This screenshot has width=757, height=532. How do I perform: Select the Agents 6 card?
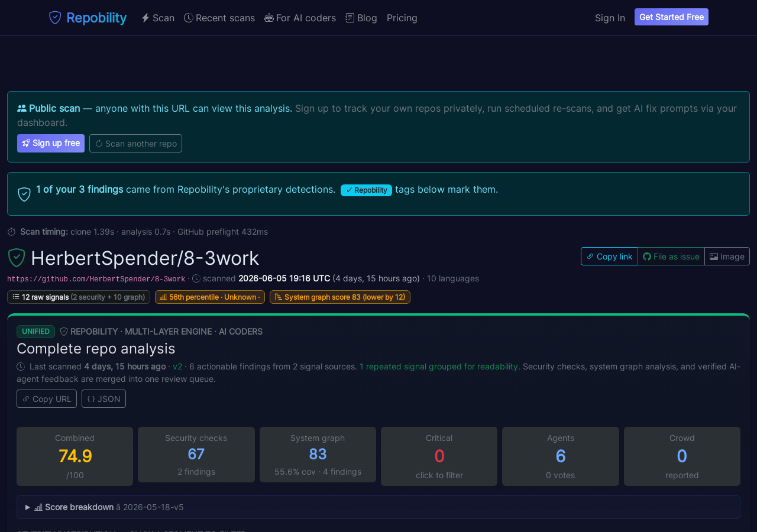[561, 456]
